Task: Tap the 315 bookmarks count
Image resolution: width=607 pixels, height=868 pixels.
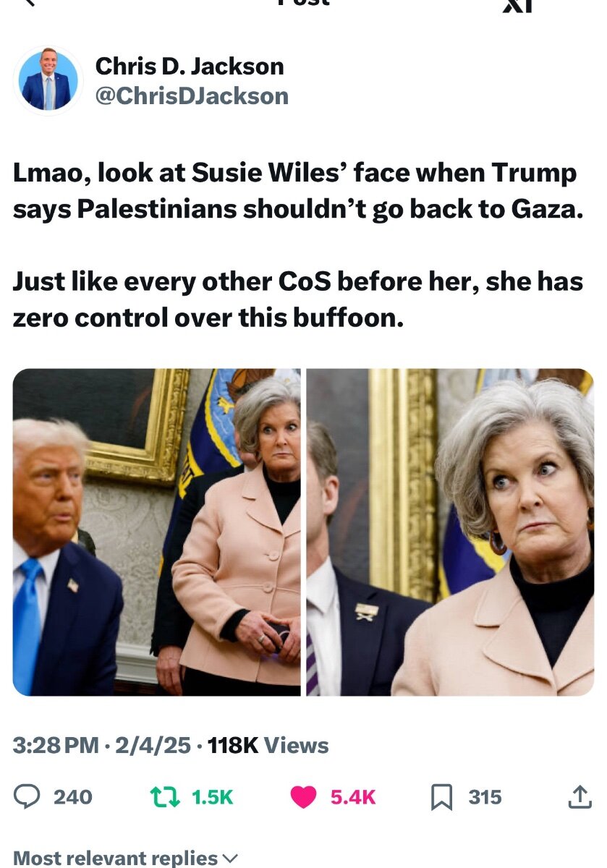Action: pyautogui.click(x=485, y=797)
